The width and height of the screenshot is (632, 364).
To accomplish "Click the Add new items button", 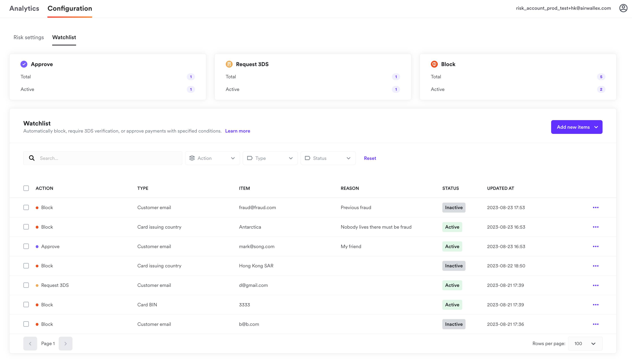I will [576, 127].
